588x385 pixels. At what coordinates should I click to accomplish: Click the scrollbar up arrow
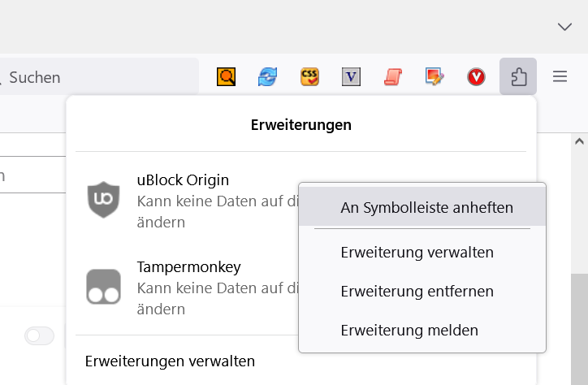579,141
